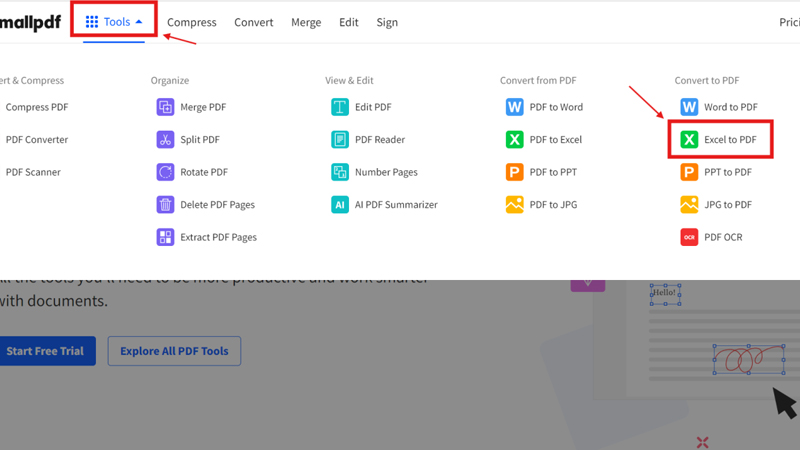Click the PDF to Excel icon

(514, 139)
